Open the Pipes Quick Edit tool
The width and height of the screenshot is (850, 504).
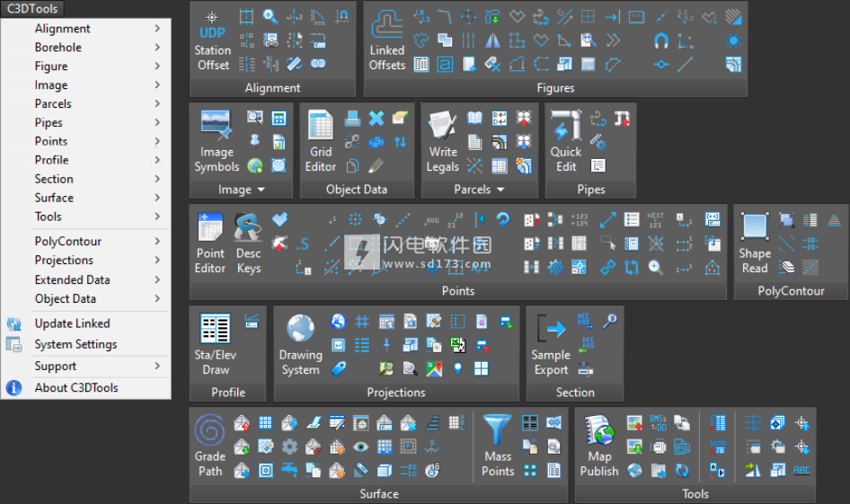(566, 142)
